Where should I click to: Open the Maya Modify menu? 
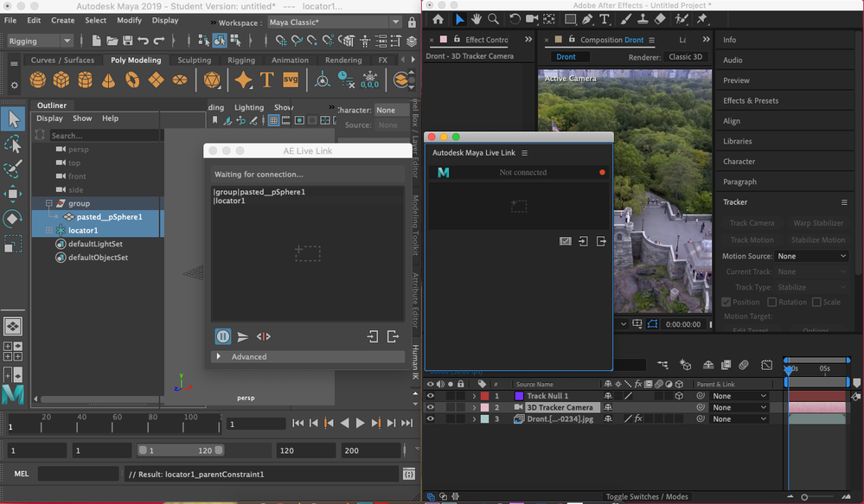click(x=130, y=21)
